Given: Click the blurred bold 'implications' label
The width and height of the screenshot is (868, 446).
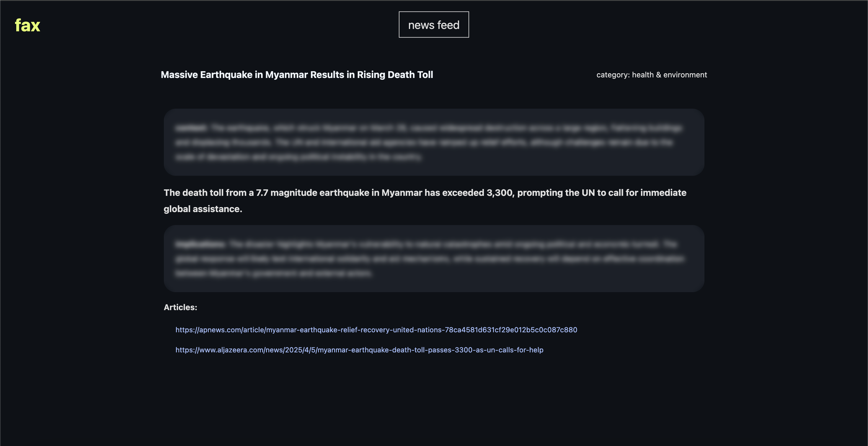Looking at the screenshot, I should coord(200,244).
